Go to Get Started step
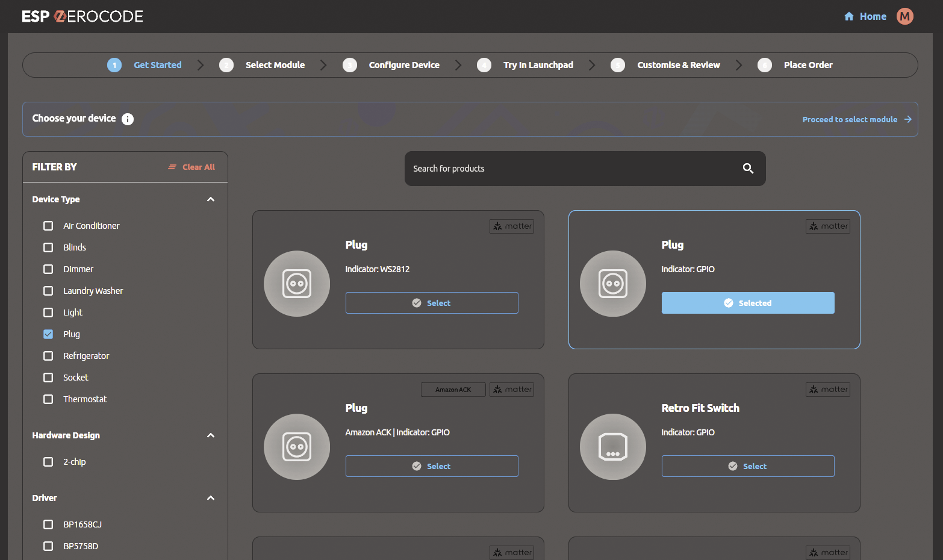The width and height of the screenshot is (943, 560). click(158, 65)
